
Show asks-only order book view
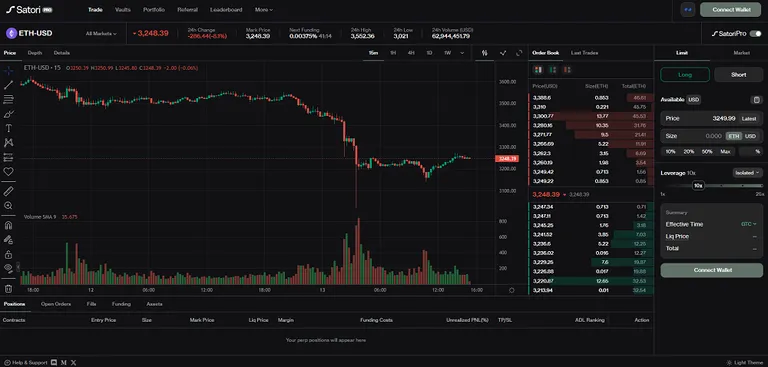click(x=567, y=70)
